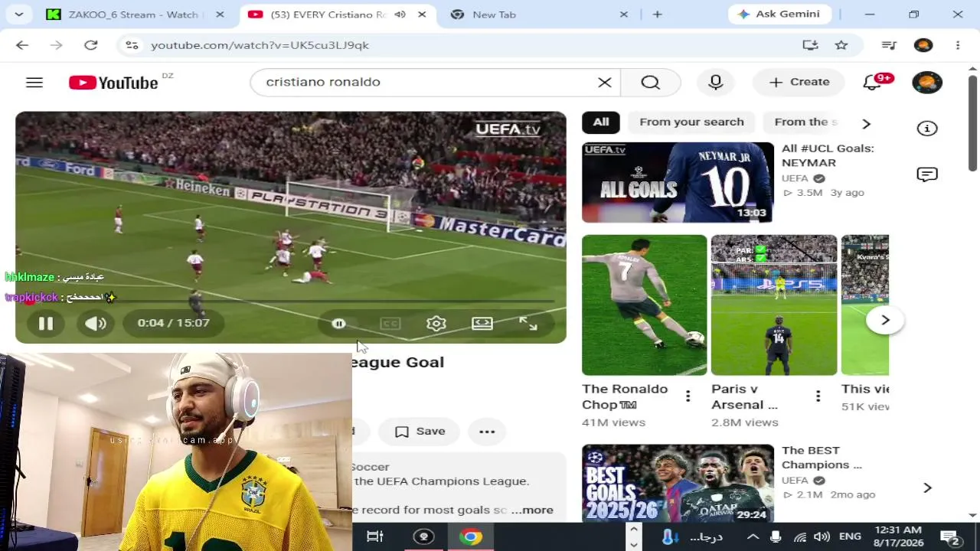Toggle the autoplay switch in player
Viewport: 980px width, 551px height.
338,324
